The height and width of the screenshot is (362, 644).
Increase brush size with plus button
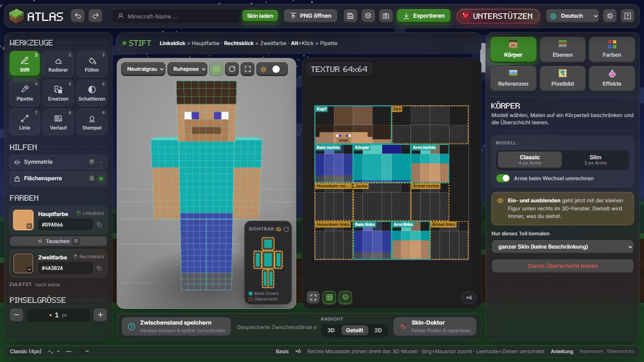[100, 315]
